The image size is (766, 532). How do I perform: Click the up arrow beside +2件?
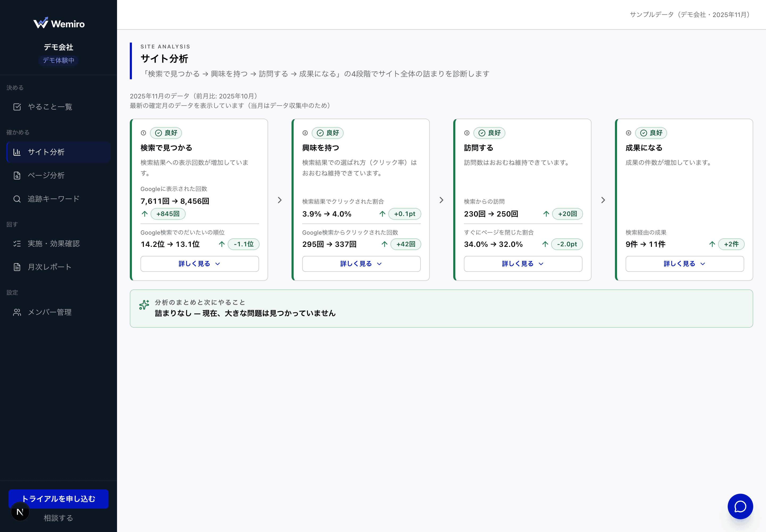pos(712,244)
